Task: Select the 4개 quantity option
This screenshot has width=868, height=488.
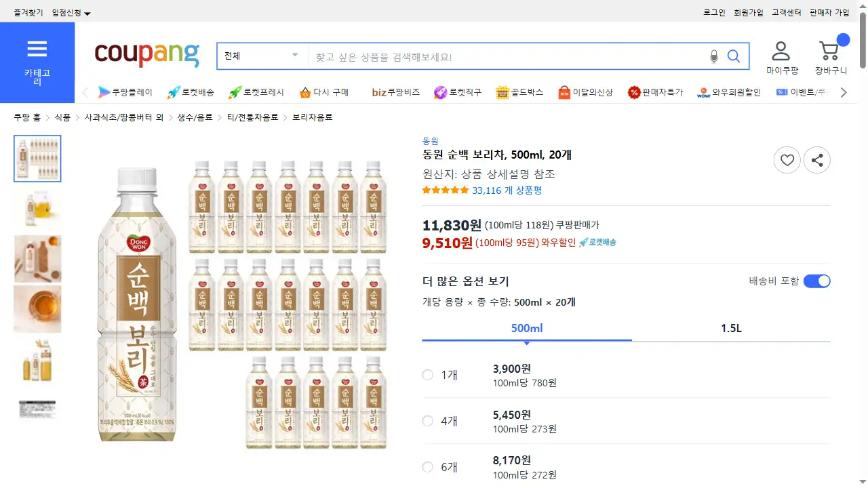Action: coord(427,421)
